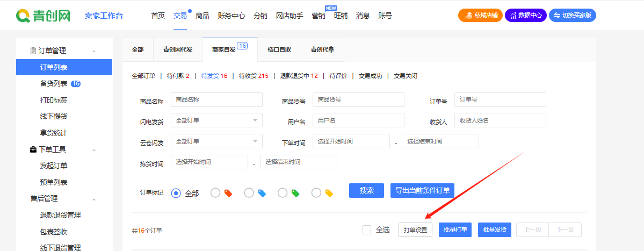This screenshot has width=644, height=251.
Task: Click the 打单设置 button
Action: coord(415,230)
